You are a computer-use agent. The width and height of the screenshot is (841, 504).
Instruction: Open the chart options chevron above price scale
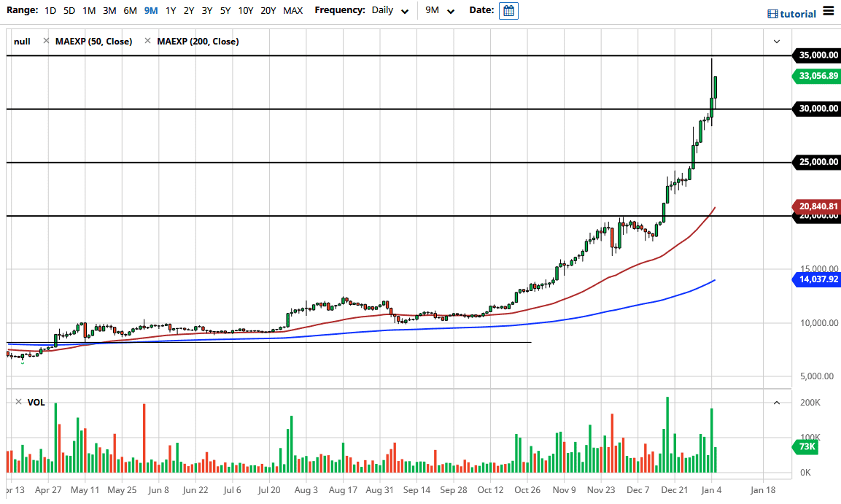coord(777,42)
